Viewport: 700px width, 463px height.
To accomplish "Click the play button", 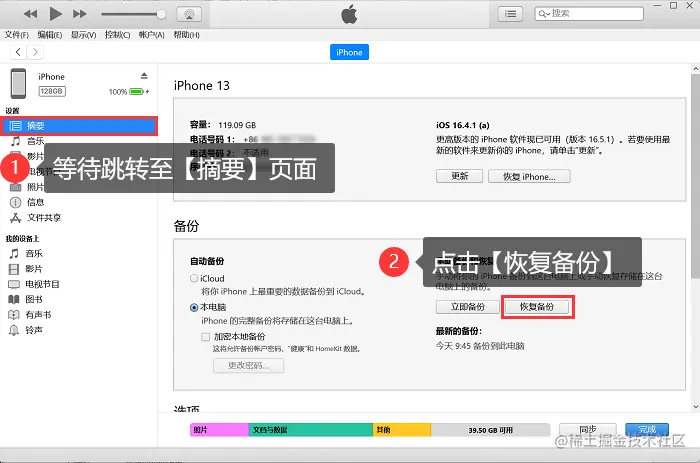I will [x=55, y=14].
